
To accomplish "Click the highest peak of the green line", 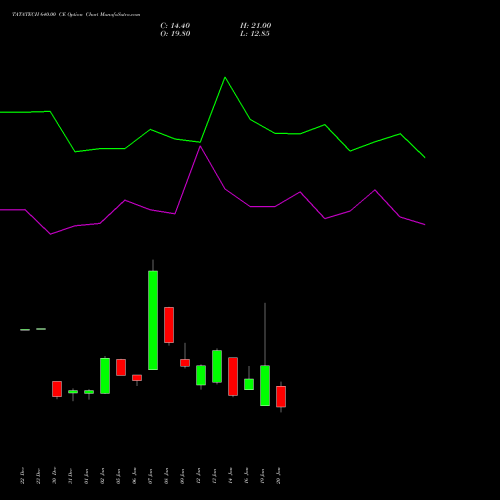I will click(225, 77).
